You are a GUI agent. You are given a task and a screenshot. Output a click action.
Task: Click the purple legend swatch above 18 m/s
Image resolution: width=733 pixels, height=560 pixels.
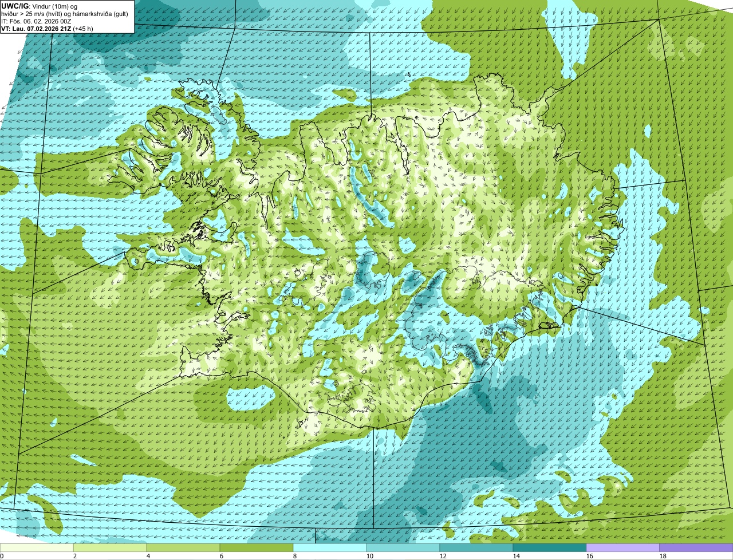[696, 548]
